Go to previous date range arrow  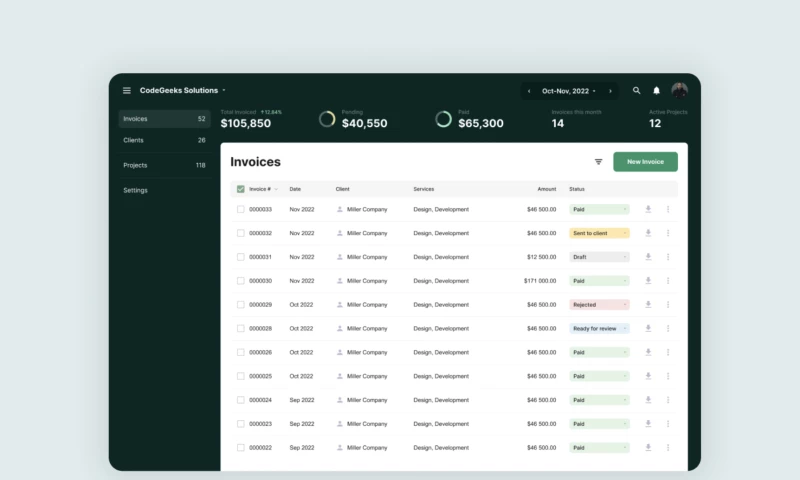point(529,91)
